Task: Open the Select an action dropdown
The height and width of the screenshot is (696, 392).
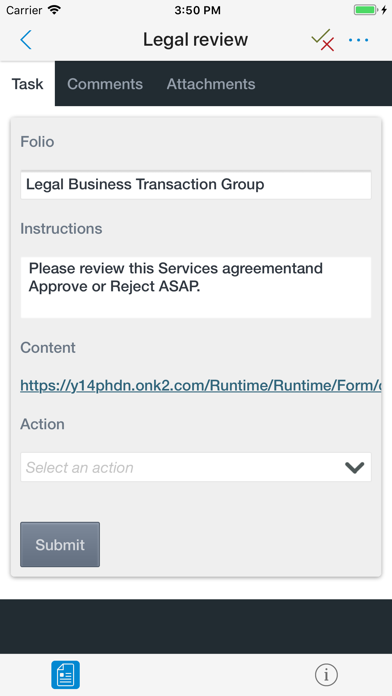Action: pyautogui.click(x=196, y=467)
